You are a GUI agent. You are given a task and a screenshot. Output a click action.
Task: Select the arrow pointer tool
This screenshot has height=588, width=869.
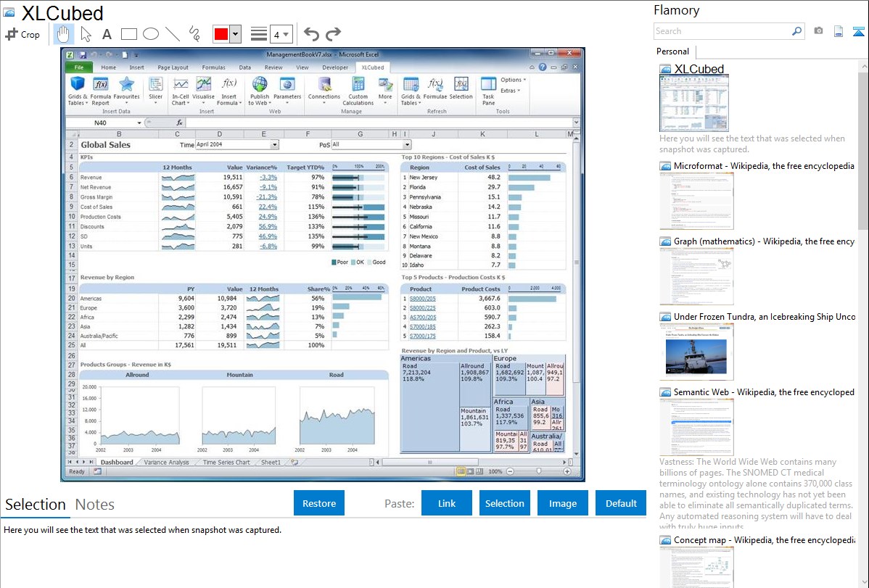coord(86,34)
